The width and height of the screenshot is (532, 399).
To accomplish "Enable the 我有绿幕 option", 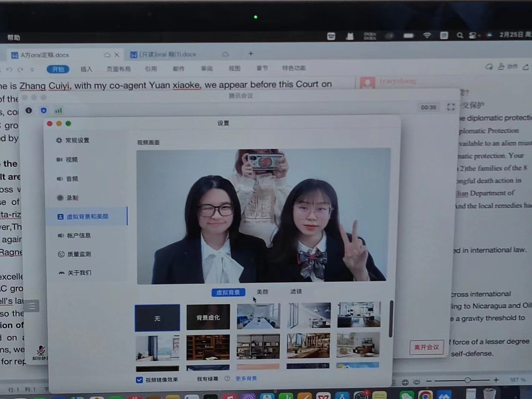I will click(x=207, y=379).
